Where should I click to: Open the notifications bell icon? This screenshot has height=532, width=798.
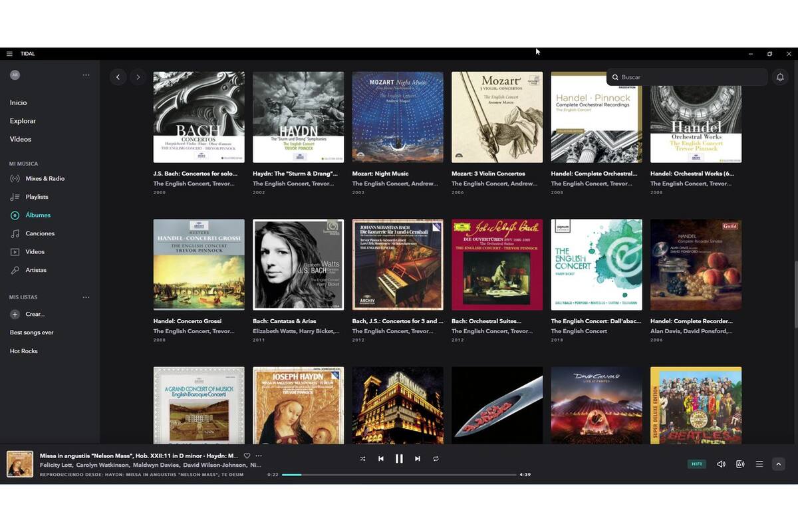(780, 77)
